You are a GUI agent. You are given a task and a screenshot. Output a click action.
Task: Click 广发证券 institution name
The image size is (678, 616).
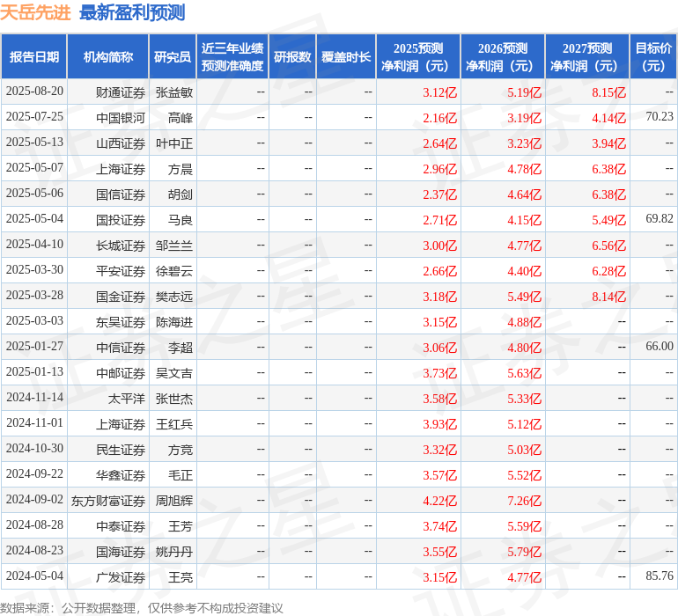(x=121, y=577)
